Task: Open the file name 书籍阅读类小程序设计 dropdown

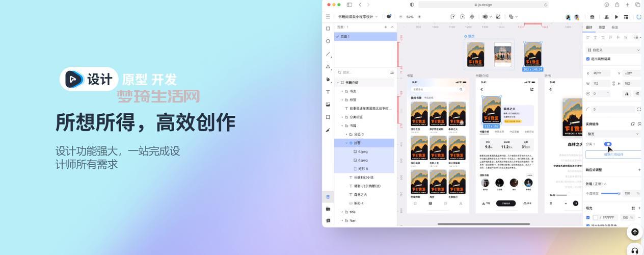Action: (x=358, y=17)
